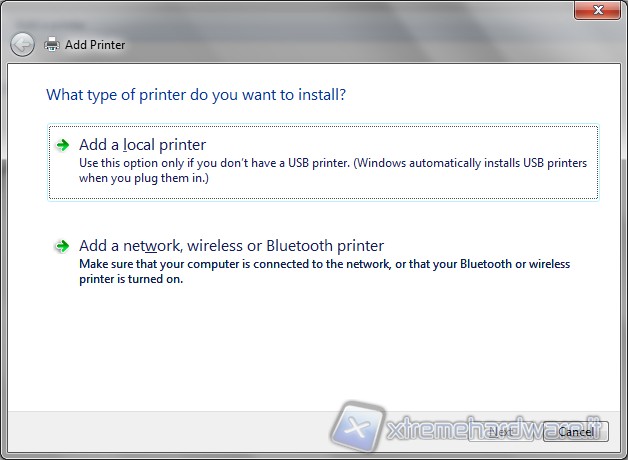Image resolution: width=628 pixels, height=460 pixels.
Task: Select the Add a local printer option
Action: click(142, 145)
